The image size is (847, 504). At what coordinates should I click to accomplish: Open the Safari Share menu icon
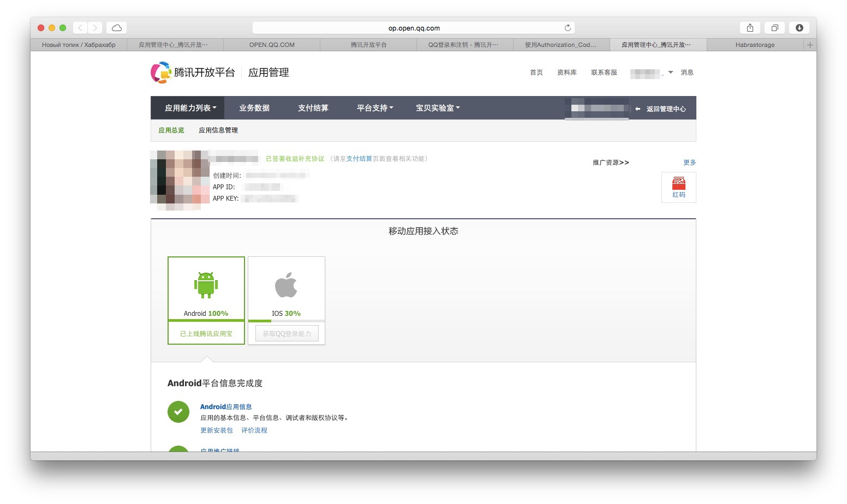(x=750, y=28)
